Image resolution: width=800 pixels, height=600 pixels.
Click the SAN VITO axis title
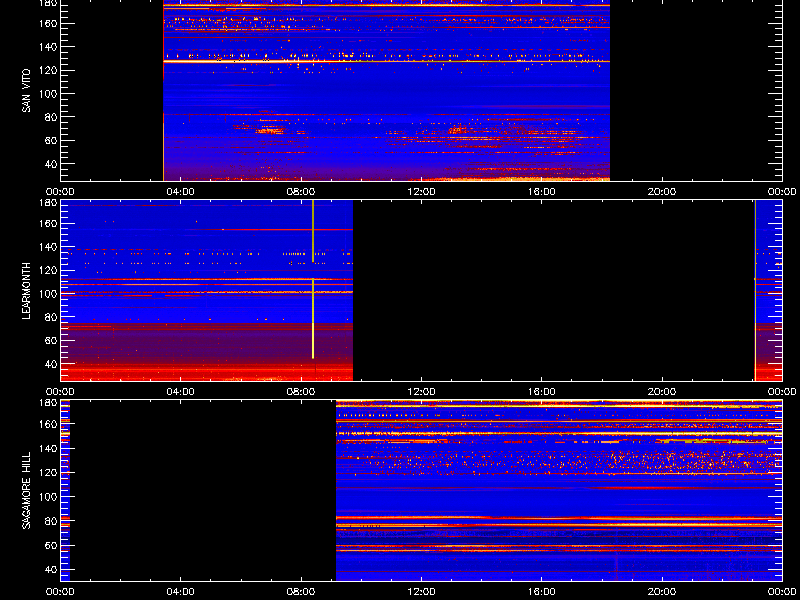coord(26,91)
